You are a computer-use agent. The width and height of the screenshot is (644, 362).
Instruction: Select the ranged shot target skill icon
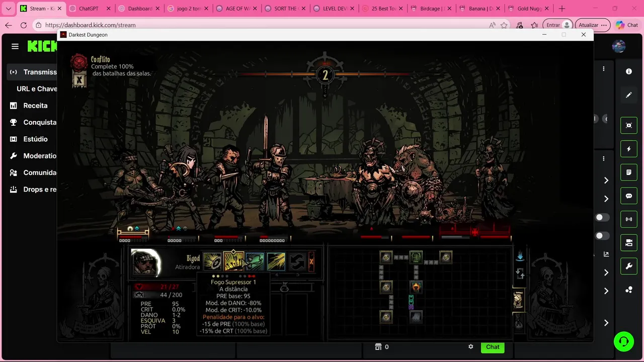tap(212, 261)
